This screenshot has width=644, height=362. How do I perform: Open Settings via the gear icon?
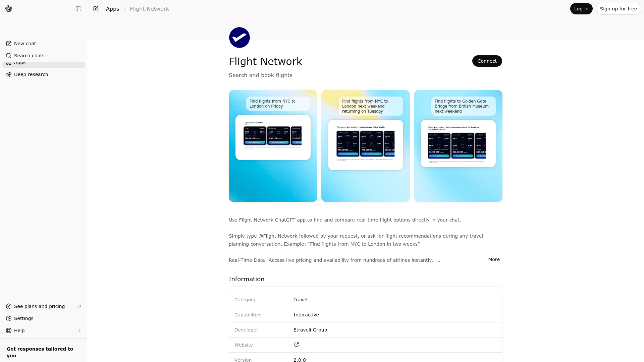point(8,318)
